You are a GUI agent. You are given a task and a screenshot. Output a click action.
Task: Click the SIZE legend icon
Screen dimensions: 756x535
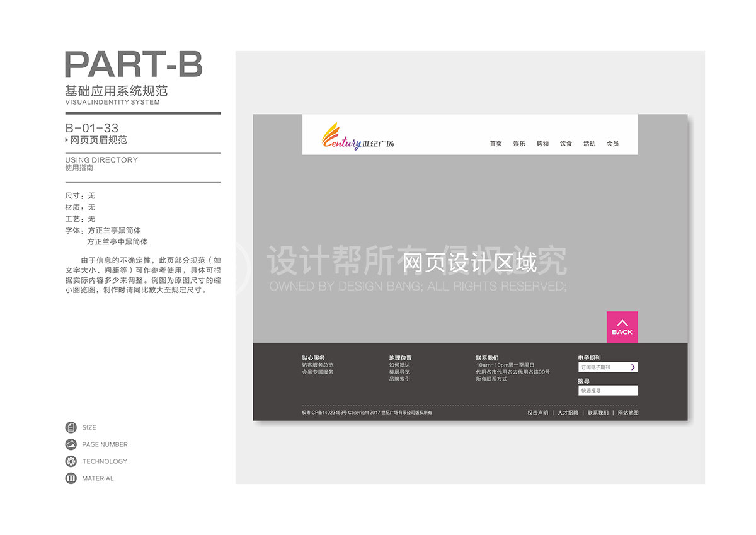[71, 427]
